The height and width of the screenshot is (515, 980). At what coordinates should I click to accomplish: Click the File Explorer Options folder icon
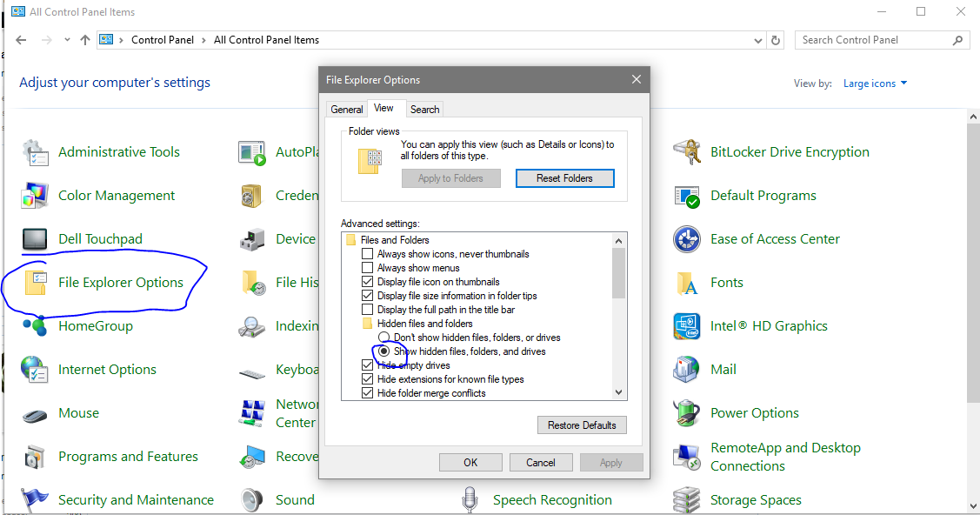click(x=35, y=283)
